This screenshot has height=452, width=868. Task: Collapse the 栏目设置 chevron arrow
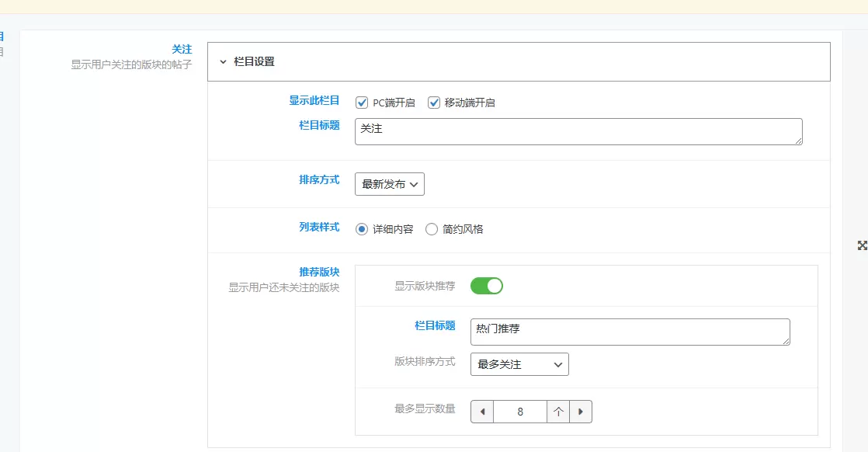[223, 62]
